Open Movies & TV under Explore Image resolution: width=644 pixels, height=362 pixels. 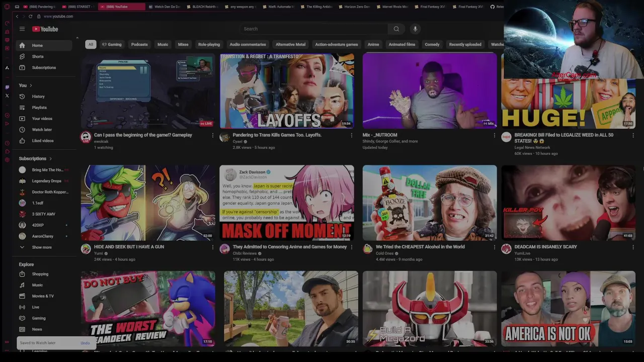click(44, 296)
